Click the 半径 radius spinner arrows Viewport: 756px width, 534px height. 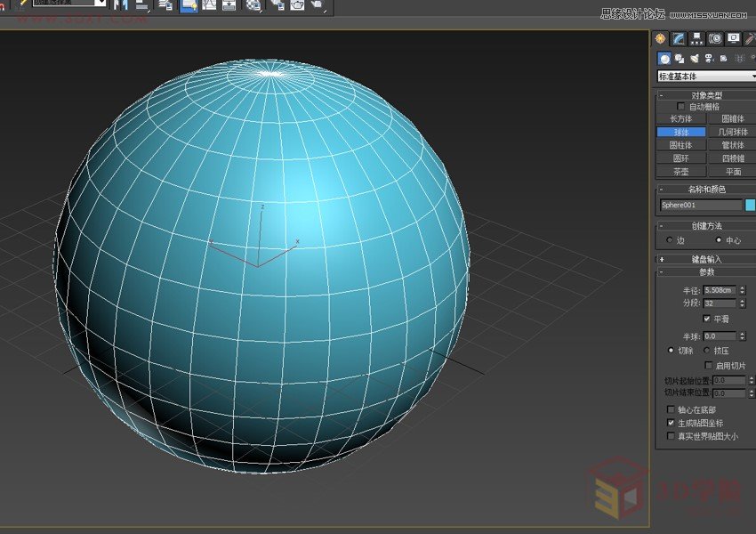pyautogui.click(x=743, y=290)
